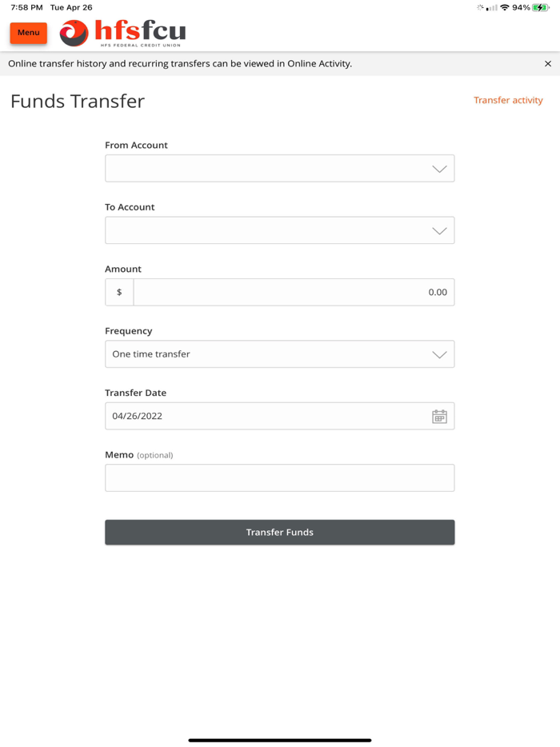Click the battery indicator in status bar
Screen dimensions: 560x747
(541, 8)
